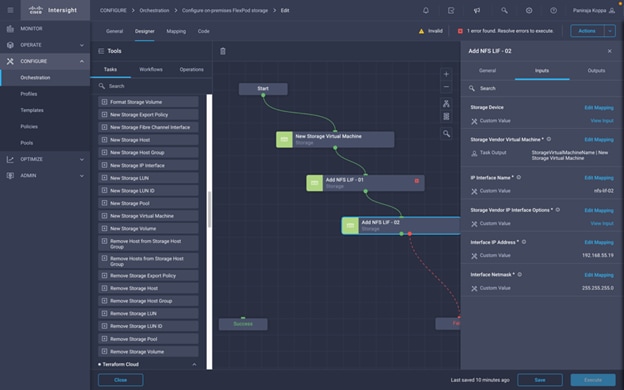This screenshot has height=390, width=624.
Task: Click the megaphone announcements icon
Action: click(477, 11)
